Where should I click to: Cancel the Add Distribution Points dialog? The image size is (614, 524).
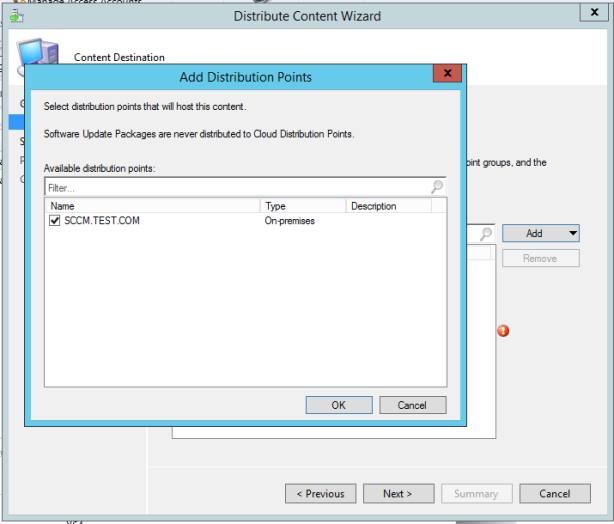tap(412, 405)
